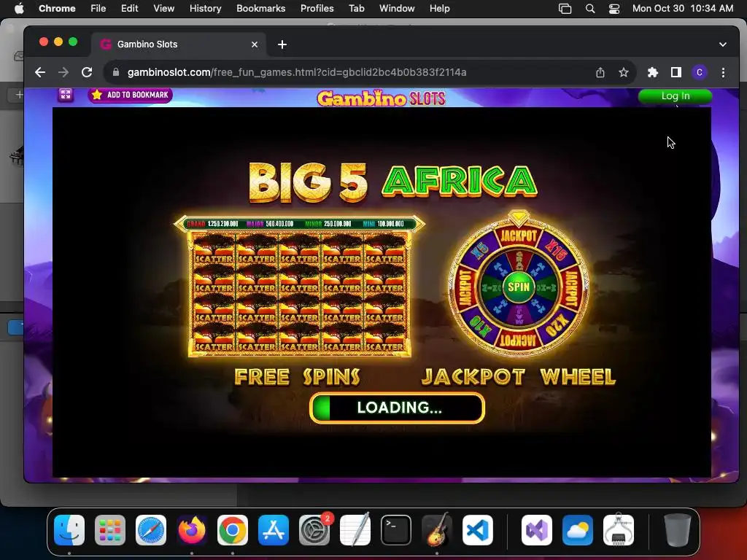
Task: Click the Grand jackpot value 1.250.200.000
Action: click(x=222, y=224)
